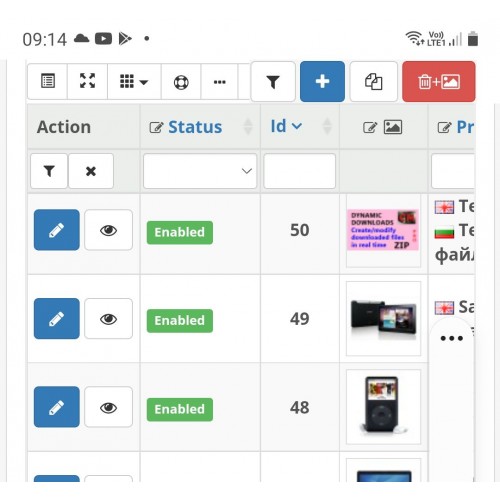This screenshot has width=500, height=500.
Task: Click the Dynamic Downloads product thumbnail
Action: 383,230
